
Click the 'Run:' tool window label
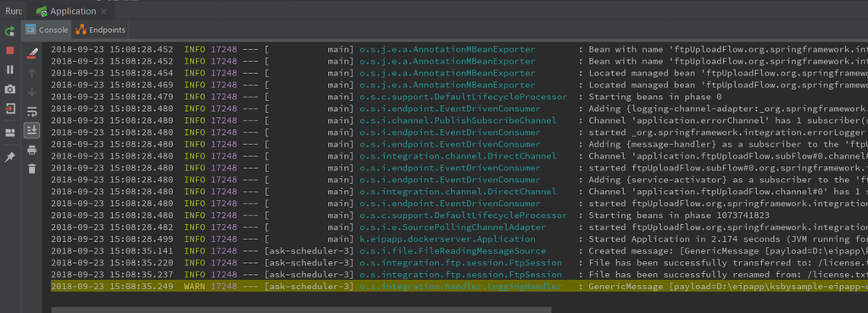(14, 11)
